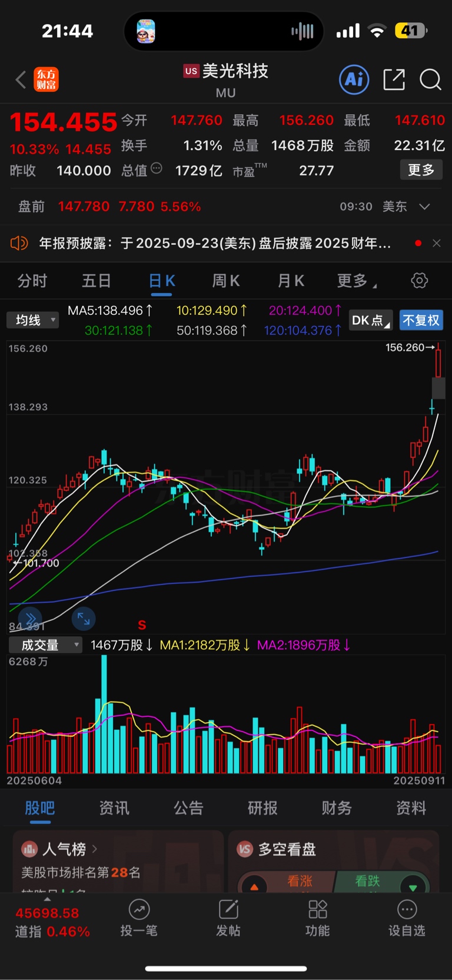Tap the MA 20:124.400 magenta label
Screen dimensions: 452x980
pyautogui.click(x=305, y=310)
